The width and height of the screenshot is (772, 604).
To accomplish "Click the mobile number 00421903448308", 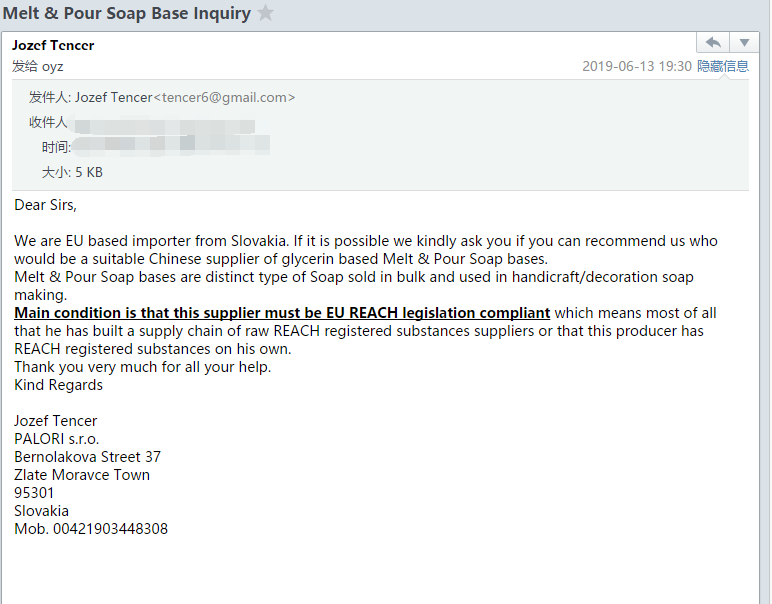I will click(x=110, y=529).
